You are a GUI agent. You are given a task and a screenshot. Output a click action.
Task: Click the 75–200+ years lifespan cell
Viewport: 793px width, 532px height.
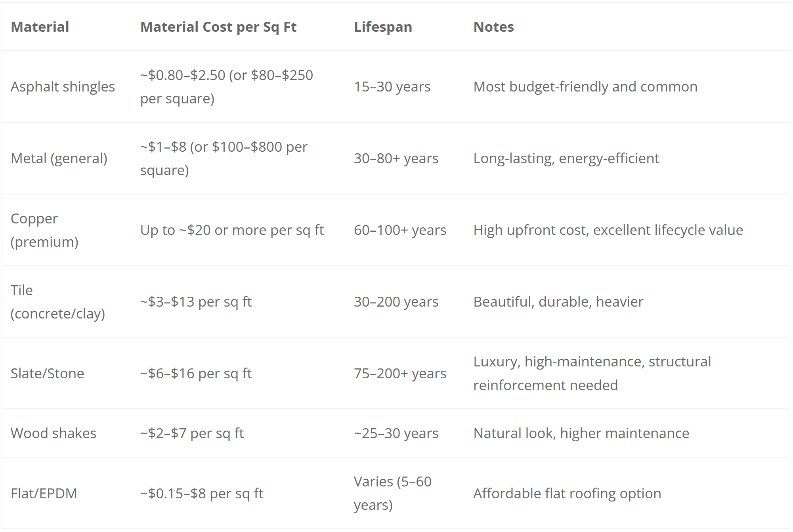pos(400,374)
